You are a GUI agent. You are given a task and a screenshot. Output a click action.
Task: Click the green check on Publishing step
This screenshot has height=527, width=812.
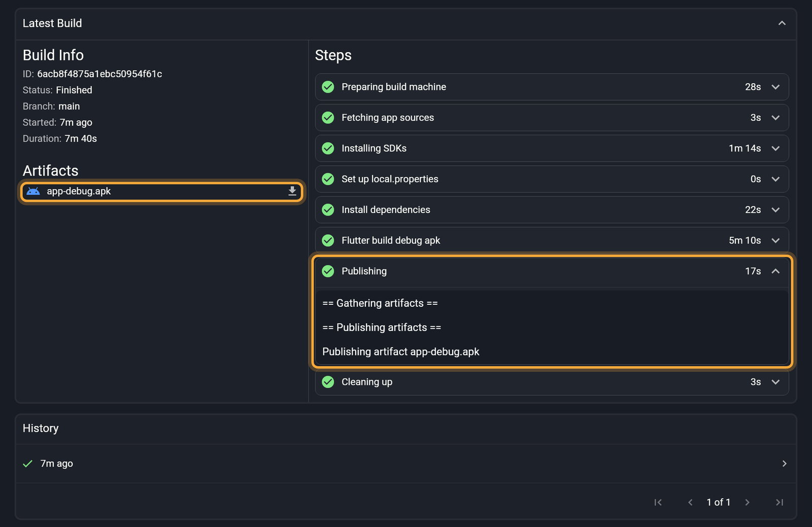(x=328, y=271)
